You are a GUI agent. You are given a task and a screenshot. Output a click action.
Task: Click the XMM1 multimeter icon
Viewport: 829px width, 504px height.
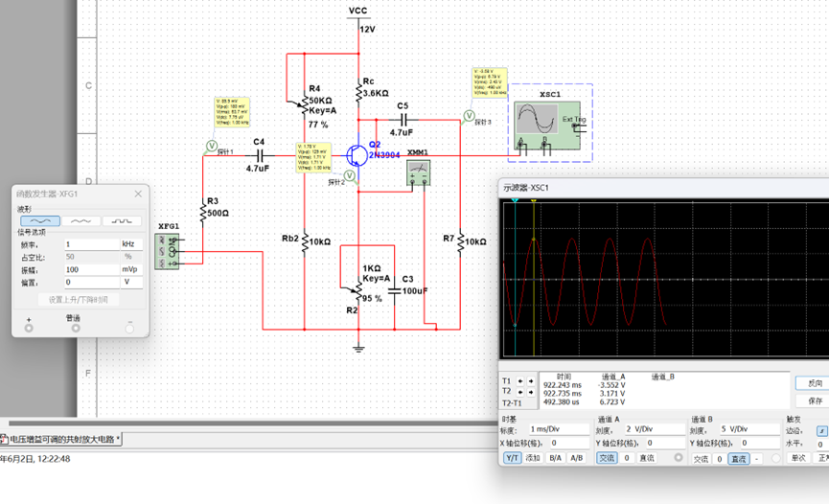[418, 172]
